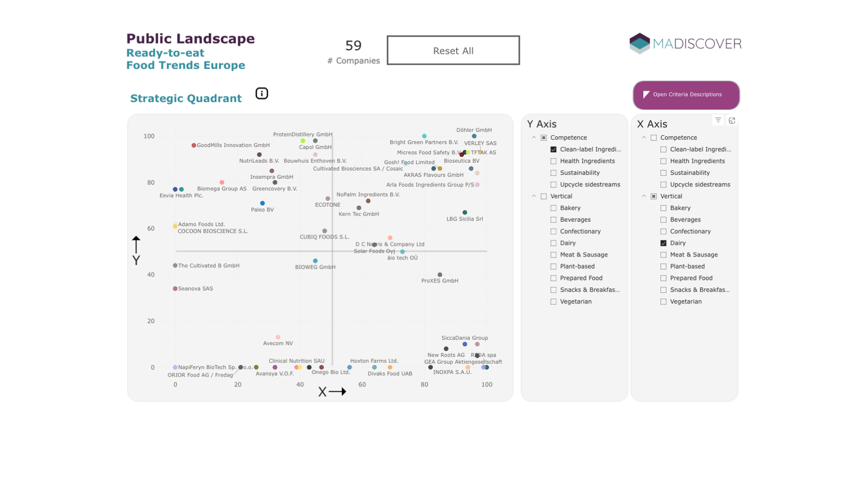This screenshot has width=868, height=488.
Task: Enable Plant-based in X Axis list
Action: tap(664, 266)
